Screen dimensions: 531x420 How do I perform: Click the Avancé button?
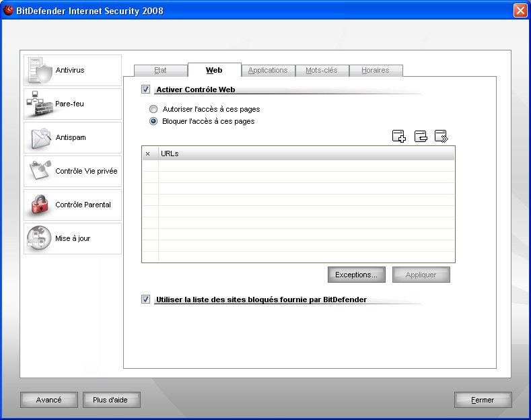(x=49, y=400)
